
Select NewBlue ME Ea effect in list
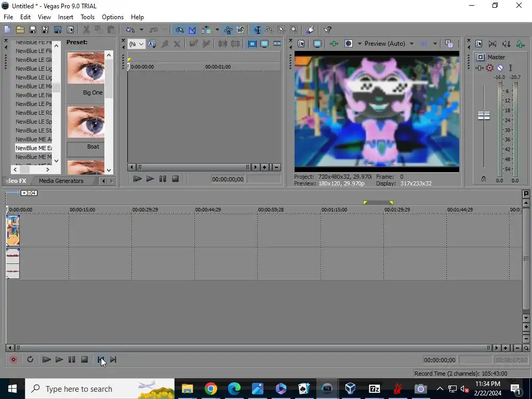(34, 148)
